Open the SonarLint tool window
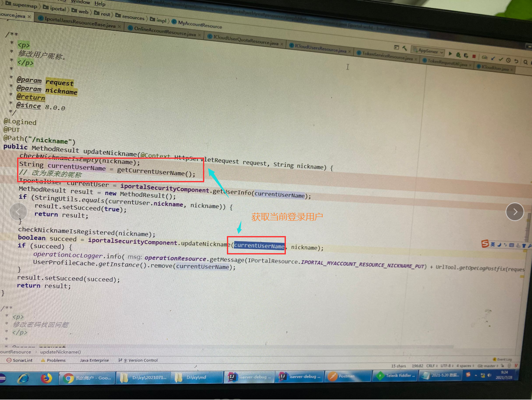 19,360
